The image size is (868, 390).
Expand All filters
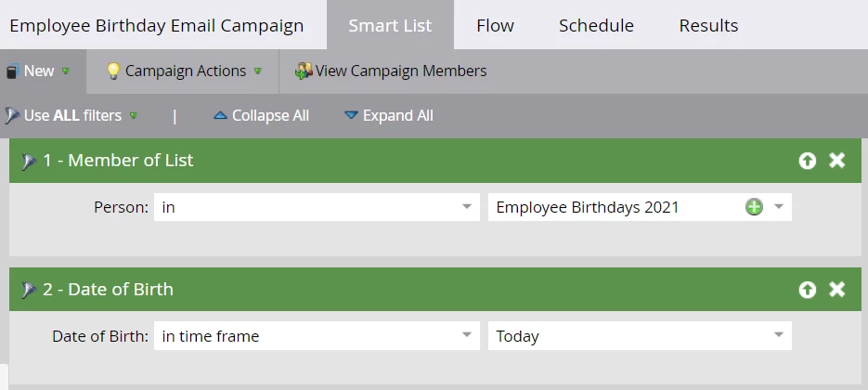[388, 116]
